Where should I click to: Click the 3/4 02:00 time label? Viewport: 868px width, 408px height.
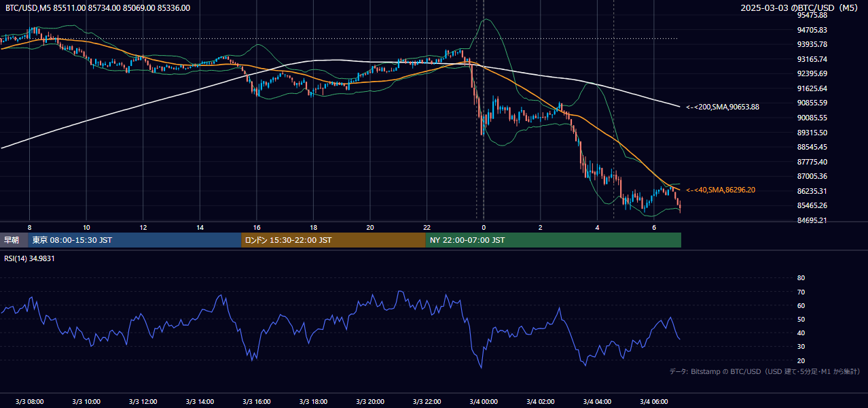tap(541, 402)
